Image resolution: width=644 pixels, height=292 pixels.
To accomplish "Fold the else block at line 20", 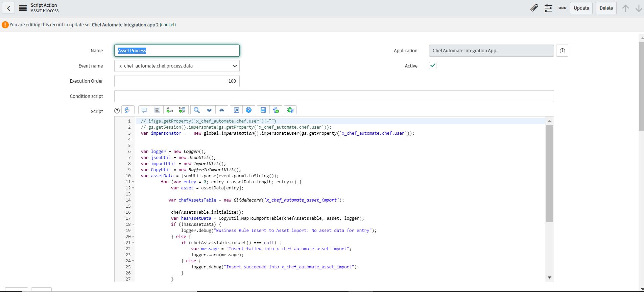I will pyautogui.click(x=133, y=237).
